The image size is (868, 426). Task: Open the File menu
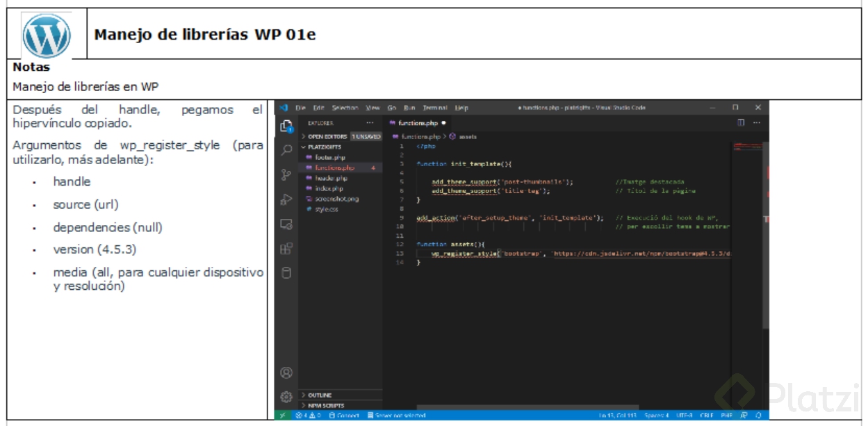pos(300,108)
